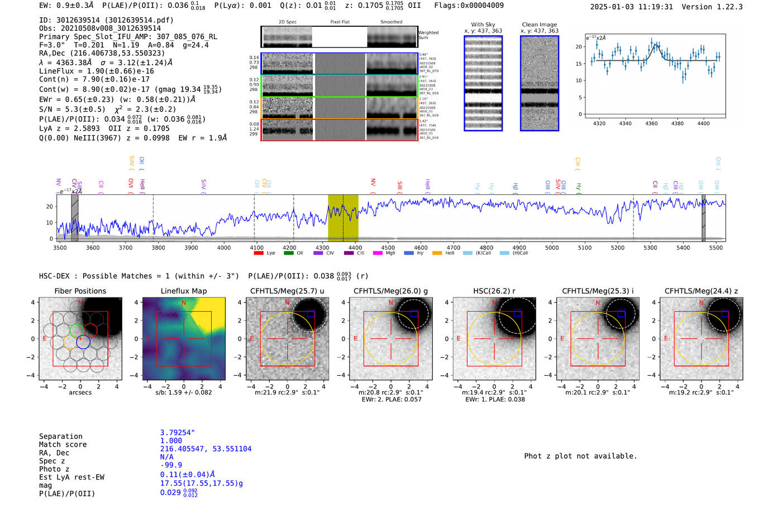Click the blue fiber circle in Fiber Positions
This screenshot has width=782, height=532.
tap(83, 342)
